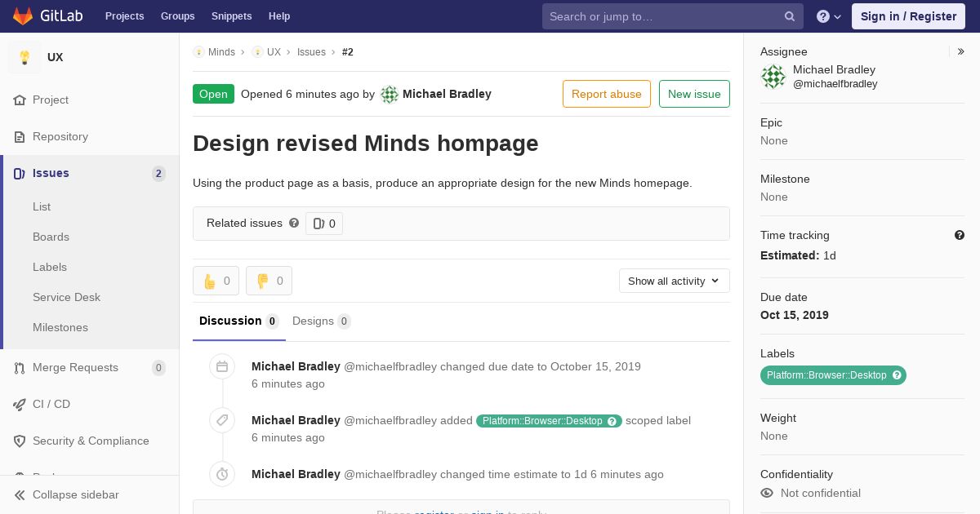Screen dimensions: 980x514
Task: Open Help in the top navbar
Action: [x=279, y=16]
